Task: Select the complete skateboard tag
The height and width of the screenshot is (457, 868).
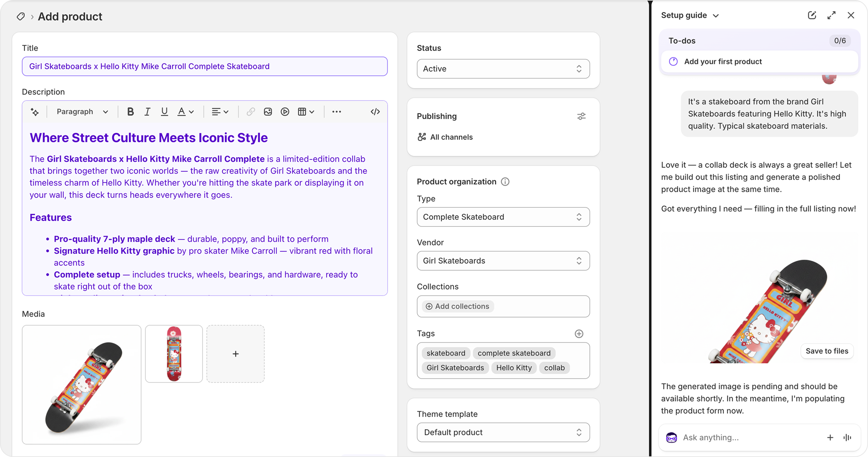Action: pyautogui.click(x=514, y=353)
